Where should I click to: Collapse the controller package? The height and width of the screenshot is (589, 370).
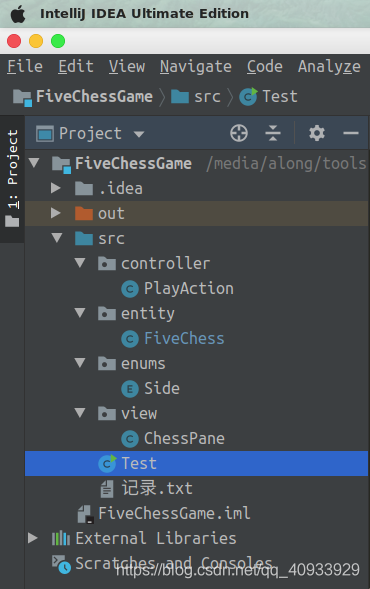tap(80, 263)
